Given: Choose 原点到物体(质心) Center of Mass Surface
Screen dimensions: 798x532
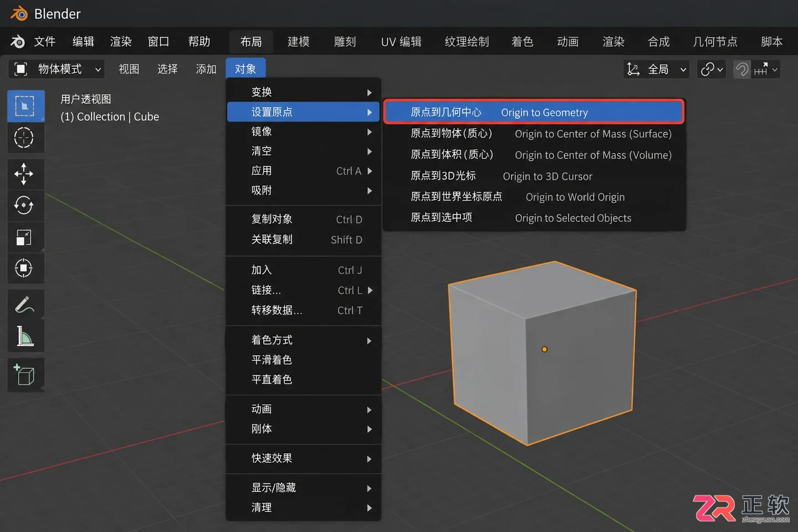Looking at the screenshot, I should click(x=534, y=134).
